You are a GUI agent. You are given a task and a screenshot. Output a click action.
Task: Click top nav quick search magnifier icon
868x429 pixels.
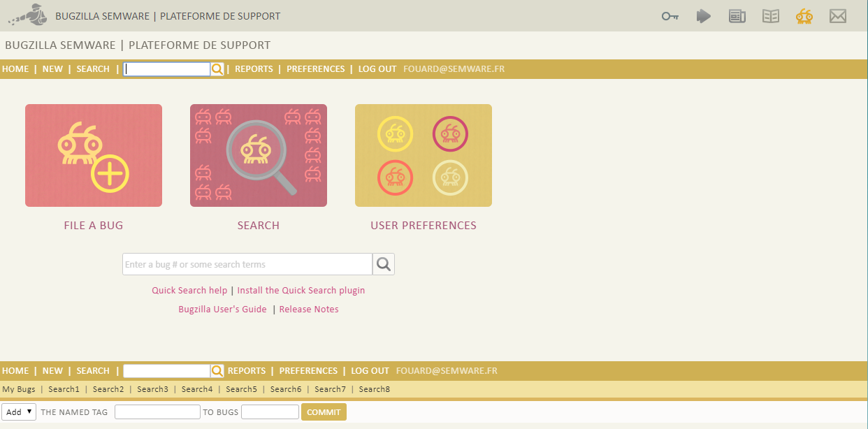pos(217,69)
